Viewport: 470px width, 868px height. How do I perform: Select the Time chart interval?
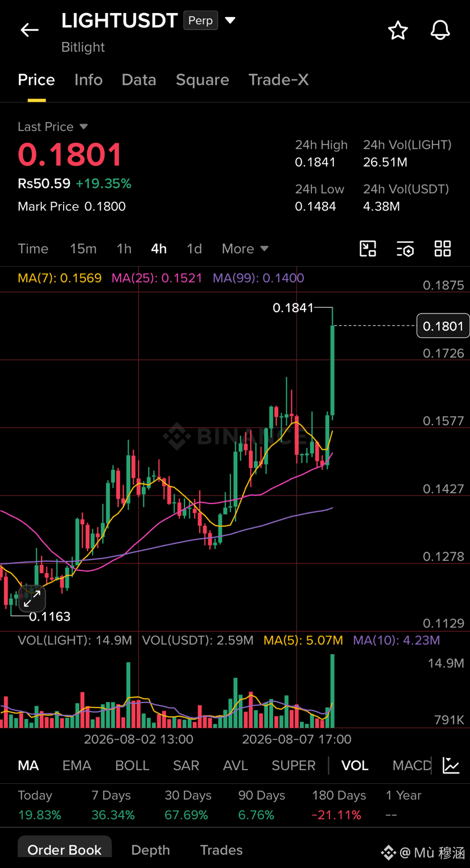(x=33, y=249)
